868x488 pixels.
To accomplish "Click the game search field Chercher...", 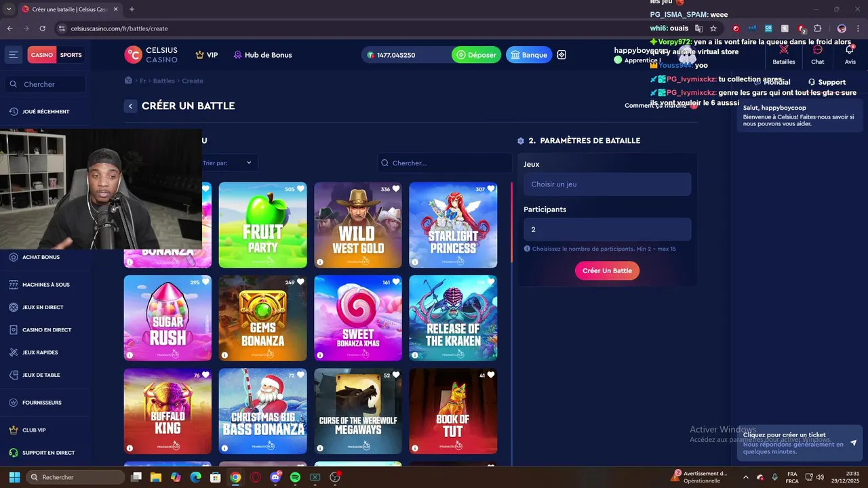I will [444, 163].
